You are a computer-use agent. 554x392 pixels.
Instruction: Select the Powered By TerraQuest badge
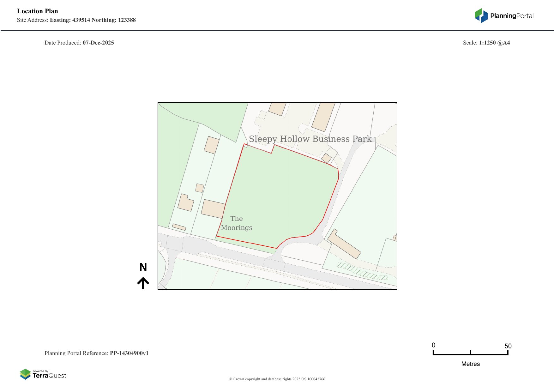pyautogui.click(x=43, y=374)
